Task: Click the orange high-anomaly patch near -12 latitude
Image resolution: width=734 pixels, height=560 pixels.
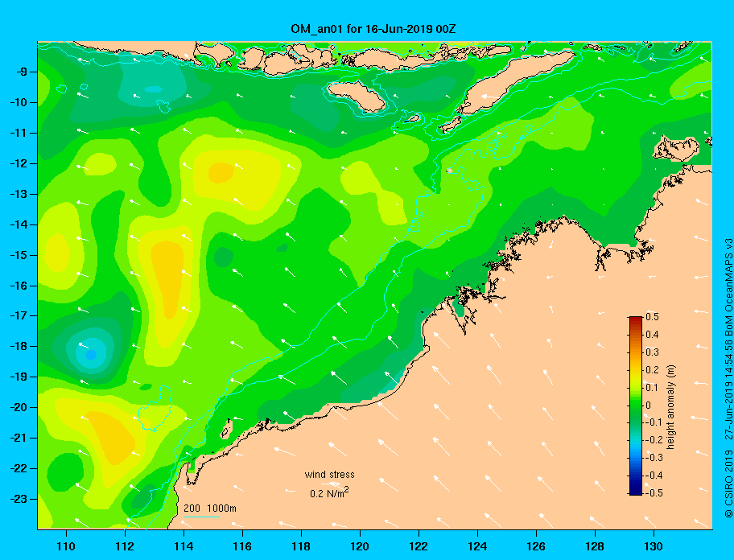Action: [221, 173]
